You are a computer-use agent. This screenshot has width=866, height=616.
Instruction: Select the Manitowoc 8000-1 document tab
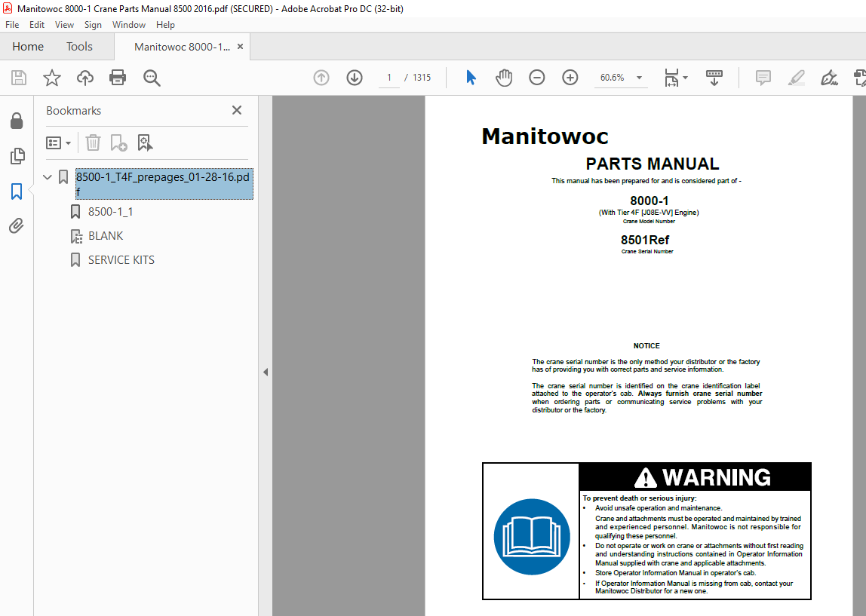[x=182, y=47]
